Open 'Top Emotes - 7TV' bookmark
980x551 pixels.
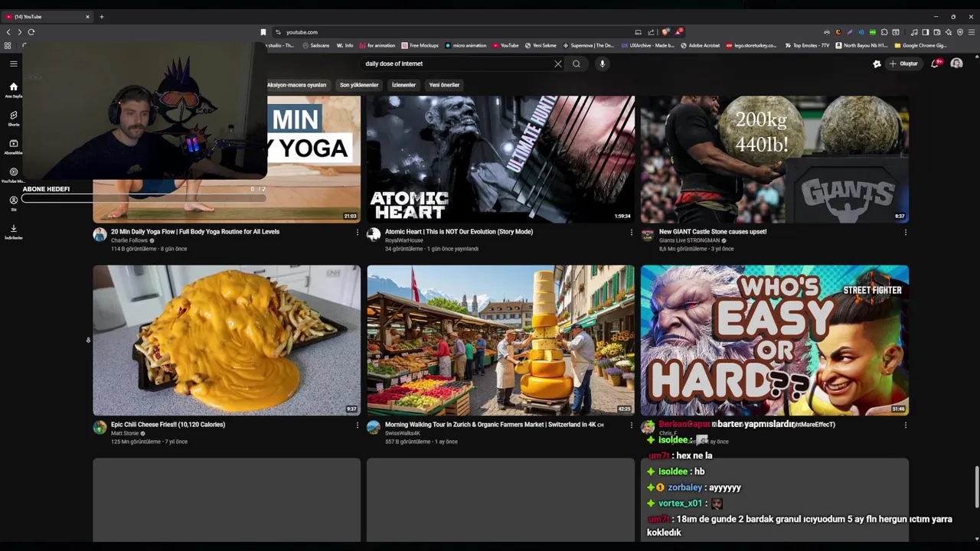pyautogui.click(x=807, y=46)
